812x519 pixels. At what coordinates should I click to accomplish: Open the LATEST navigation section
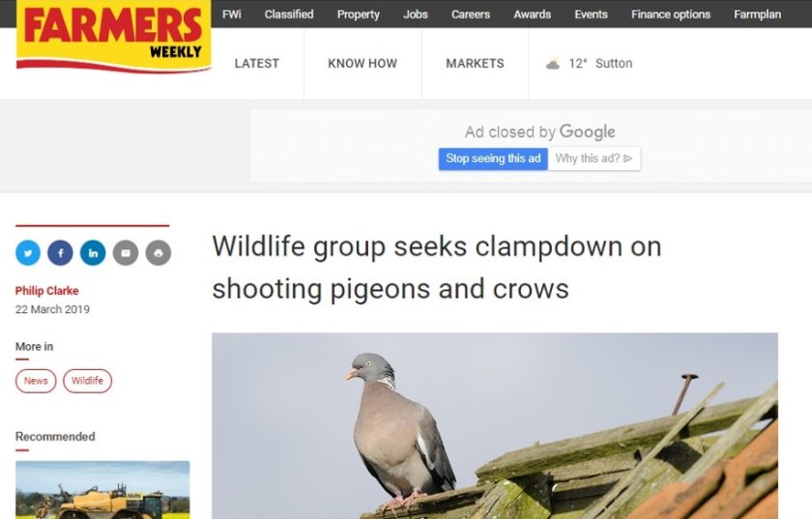point(257,63)
